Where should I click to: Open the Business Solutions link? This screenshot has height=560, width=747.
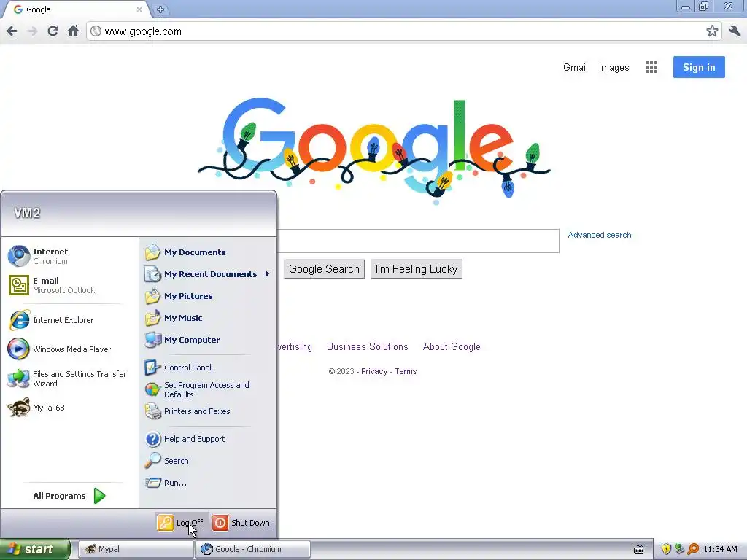(x=368, y=346)
